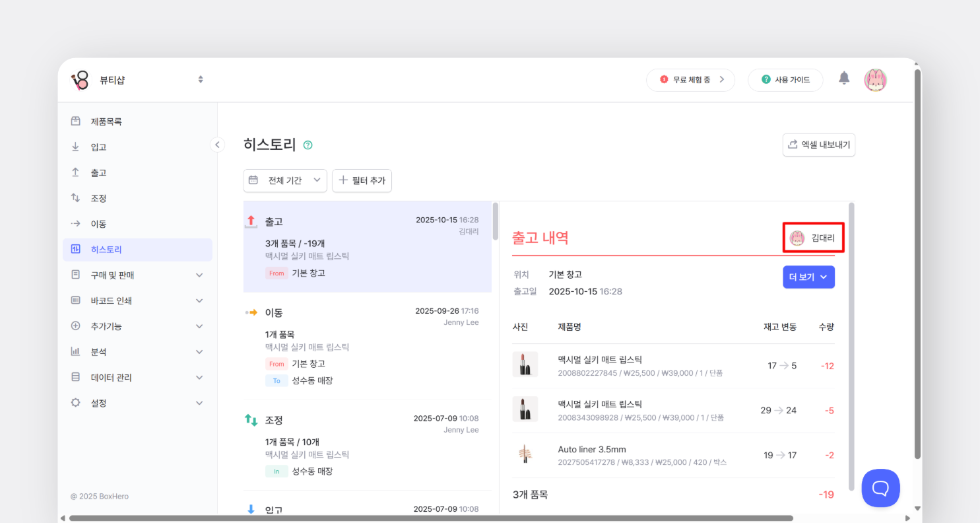Open the 전체 기간 date range dropdown
The width and height of the screenshot is (980, 523).
[x=285, y=180]
